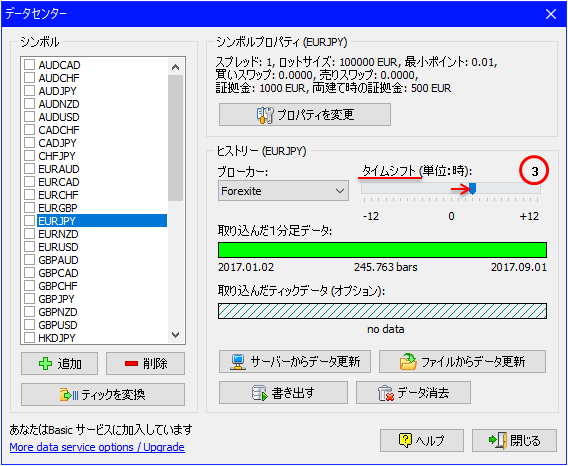Open More data service options / Upgrade link
568x466 pixels.
tap(97, 447)
